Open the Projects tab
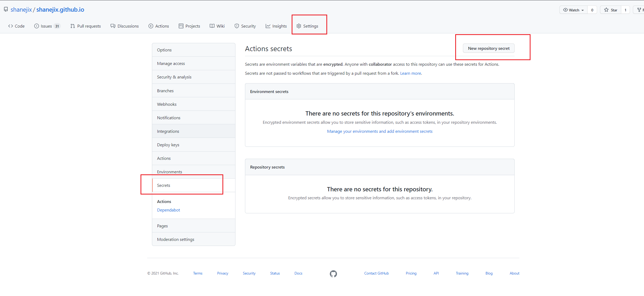The height and width of the screenshot is (296, 644). point(189,26)
